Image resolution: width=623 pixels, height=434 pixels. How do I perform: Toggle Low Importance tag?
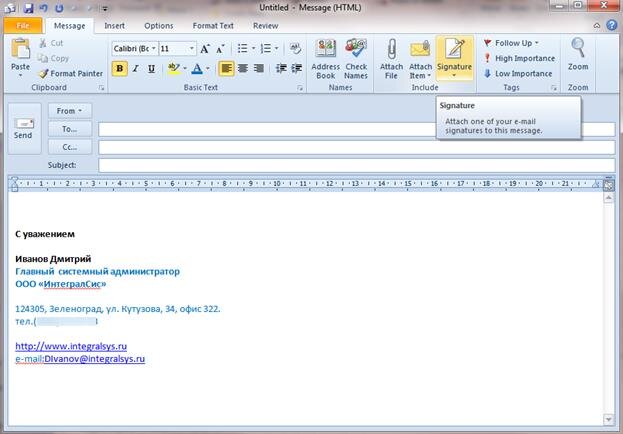pyautogui.click(x=518, y=74)
